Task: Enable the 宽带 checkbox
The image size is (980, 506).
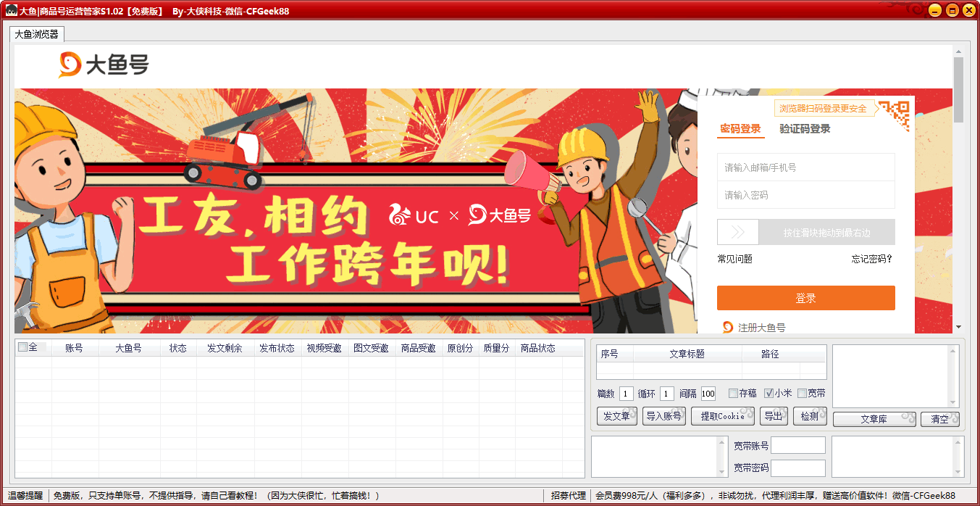Action: [x=802, y=394]
